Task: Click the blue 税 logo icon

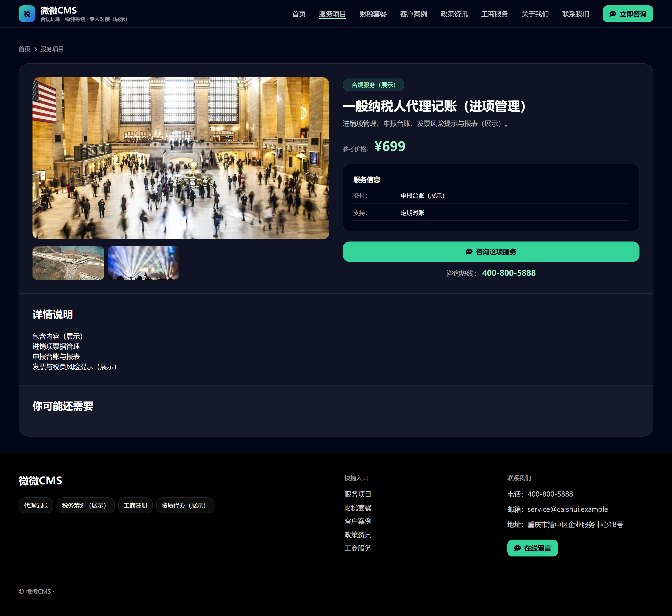Action: point(27,14)
